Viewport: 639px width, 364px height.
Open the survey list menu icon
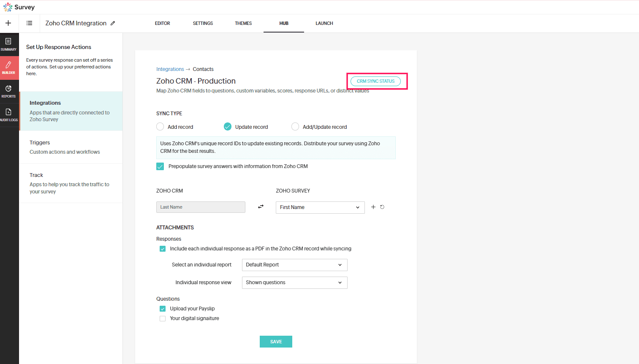click(30, 23)
